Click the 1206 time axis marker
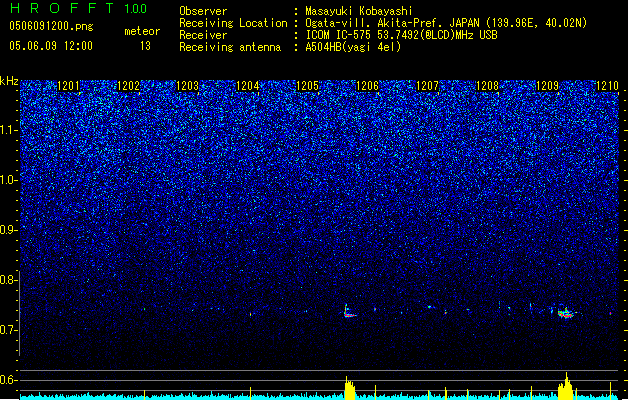The height and width of the screenshot is (400, 629). pos(367,86)
